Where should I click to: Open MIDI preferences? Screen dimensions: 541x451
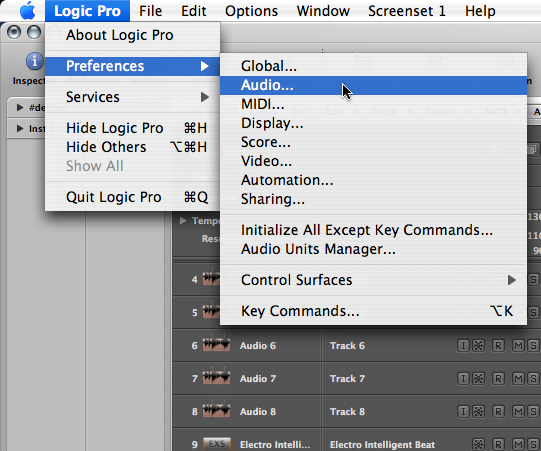tap(373, 104)
